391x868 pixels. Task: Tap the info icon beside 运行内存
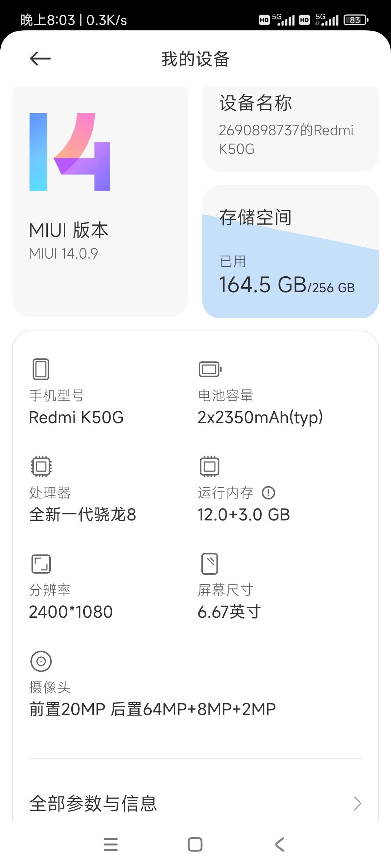(268, 493)
